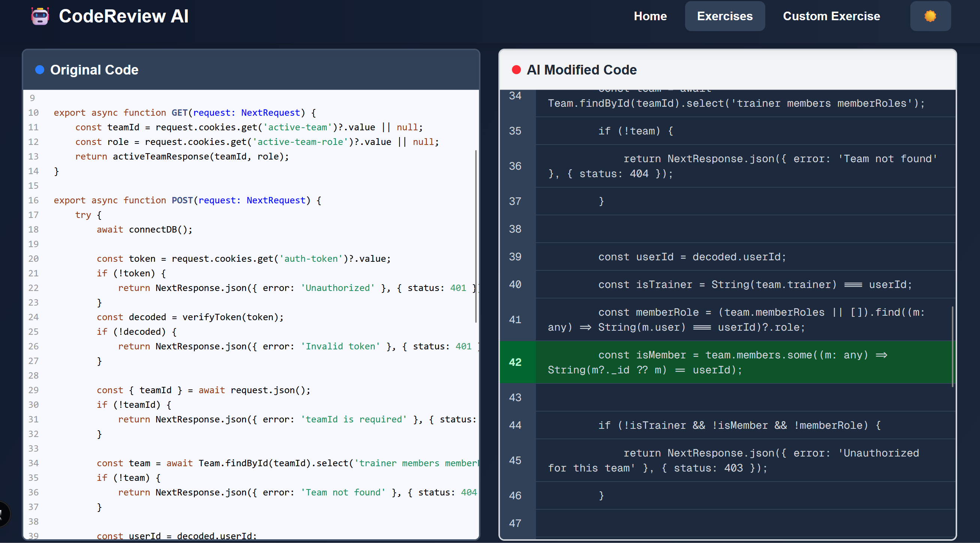Toggle the sun theme switch

pyautogui.click(x=930, y=16)
